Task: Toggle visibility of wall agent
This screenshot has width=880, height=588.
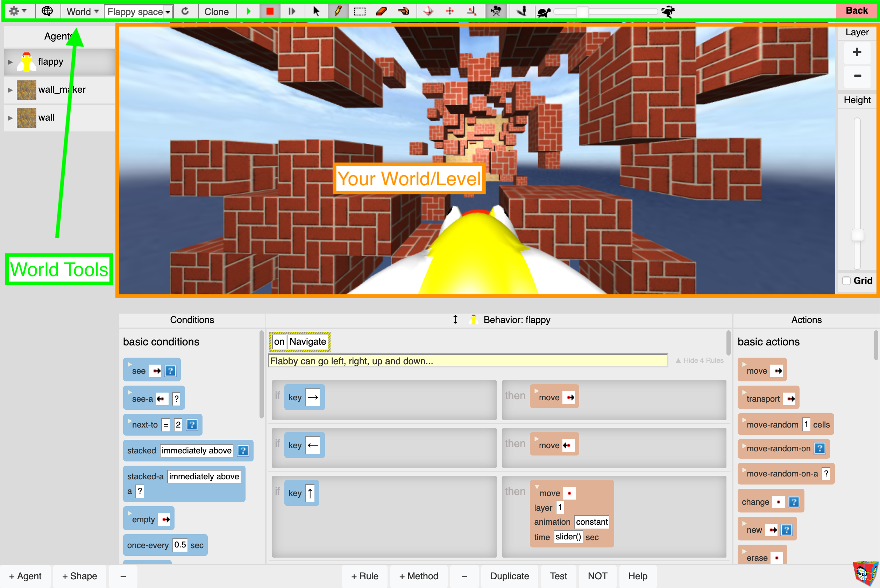Action: tap(10, 117)
